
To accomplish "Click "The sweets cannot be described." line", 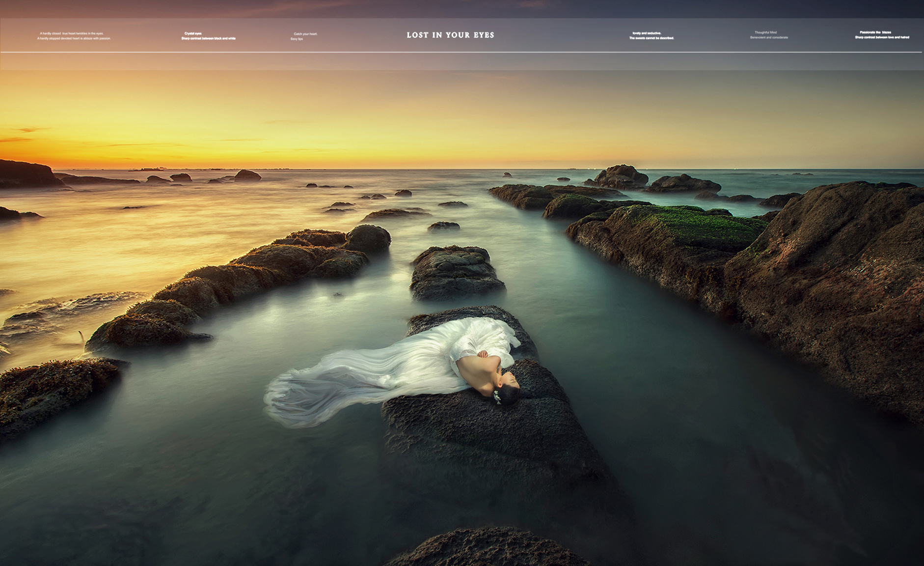I will coord(652,38).
